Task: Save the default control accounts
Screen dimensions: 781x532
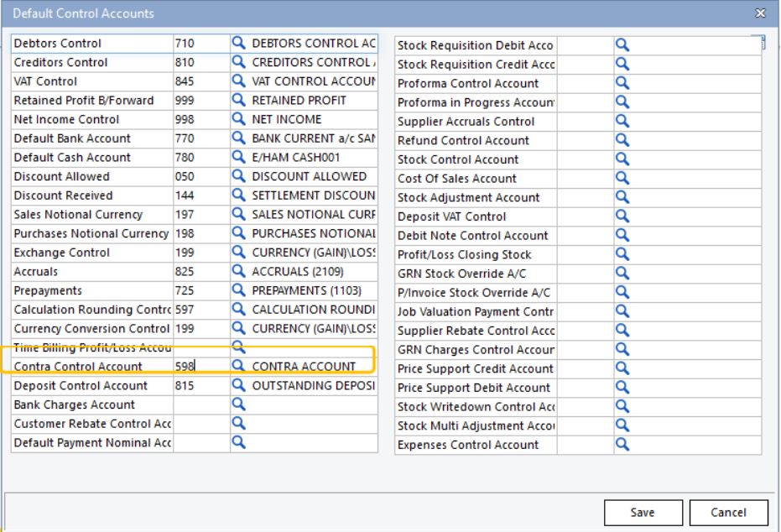Action: [643, 512]
